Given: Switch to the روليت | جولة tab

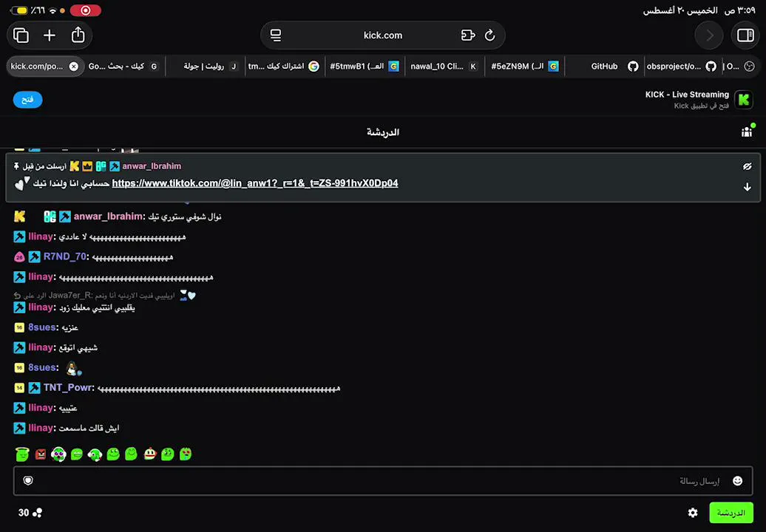Looking at the screenshot, I should pos(206,66).
